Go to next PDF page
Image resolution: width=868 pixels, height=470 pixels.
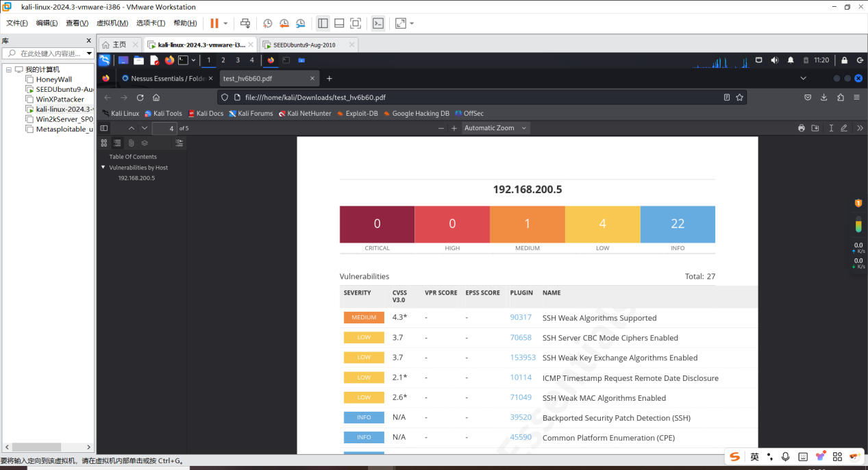click(x=145, y=128)
